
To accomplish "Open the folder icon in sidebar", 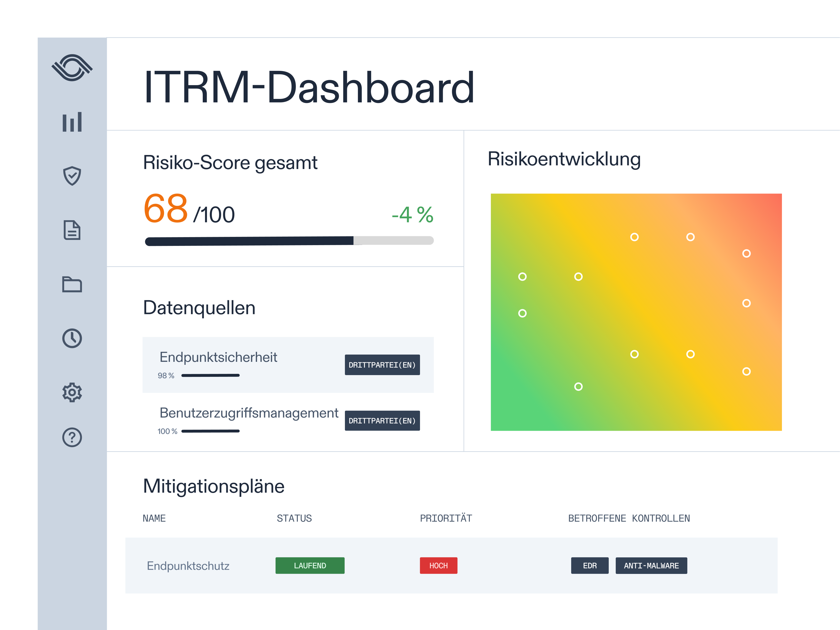I will tap(72, 284).
